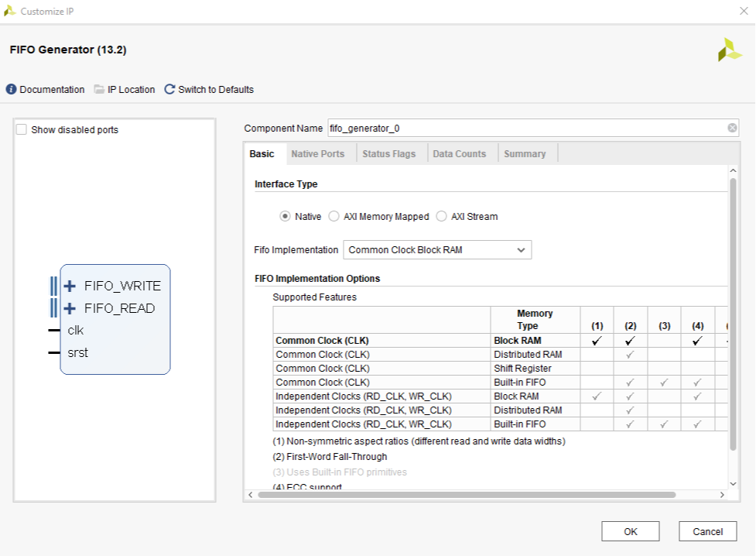Select the AXI Memory Mapped interface type
Viewport: 756px width, 556px height.
coord(334,217)
